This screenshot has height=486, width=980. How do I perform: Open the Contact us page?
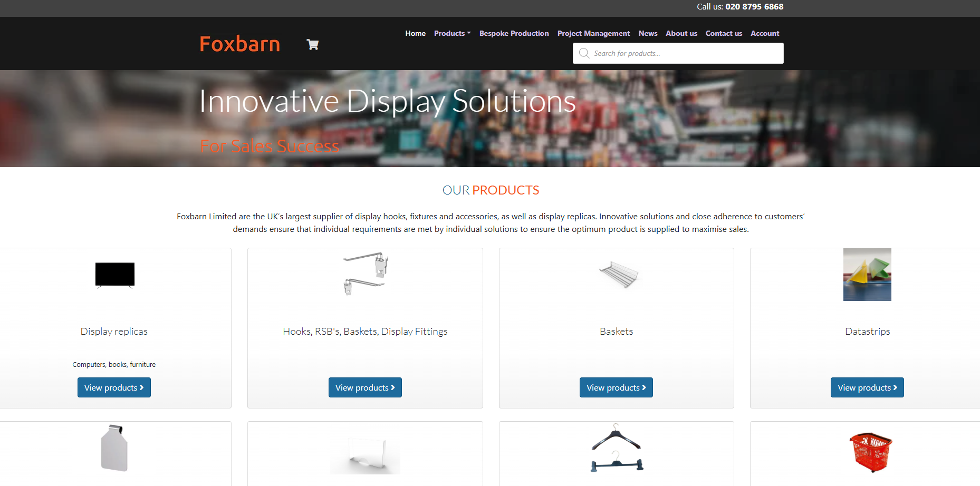724,33
